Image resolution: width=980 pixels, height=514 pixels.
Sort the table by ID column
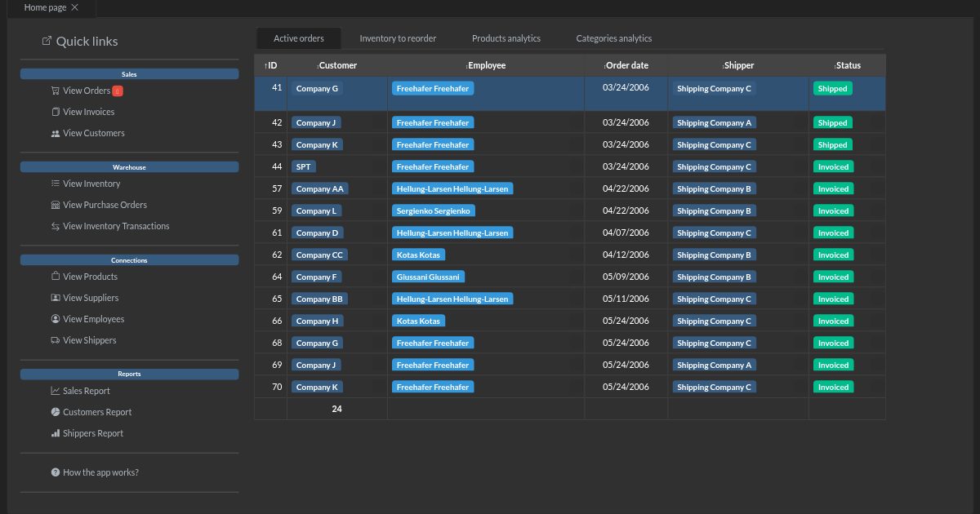tap(270, 65)
